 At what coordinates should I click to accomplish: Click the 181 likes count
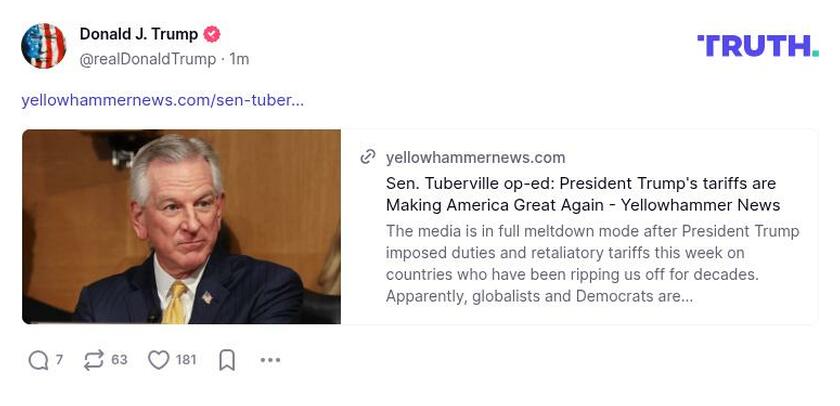tap(186, 360)
